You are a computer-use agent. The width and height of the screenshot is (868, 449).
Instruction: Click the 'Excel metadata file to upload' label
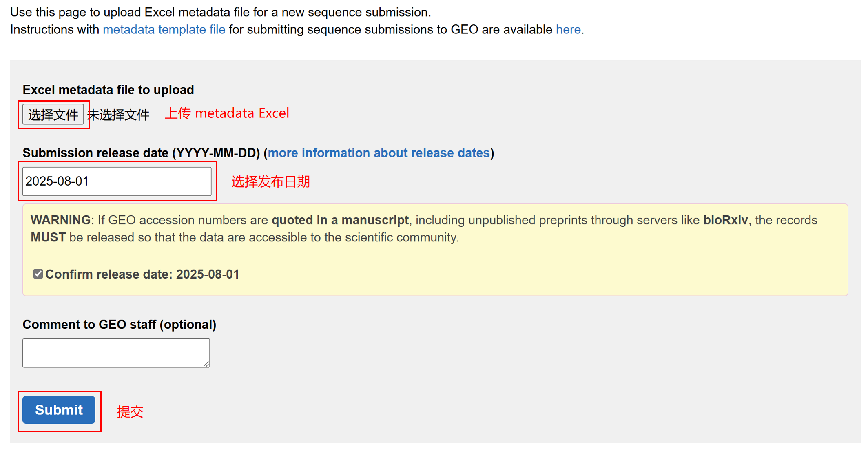pyautogui.click(x=108, y=90)
